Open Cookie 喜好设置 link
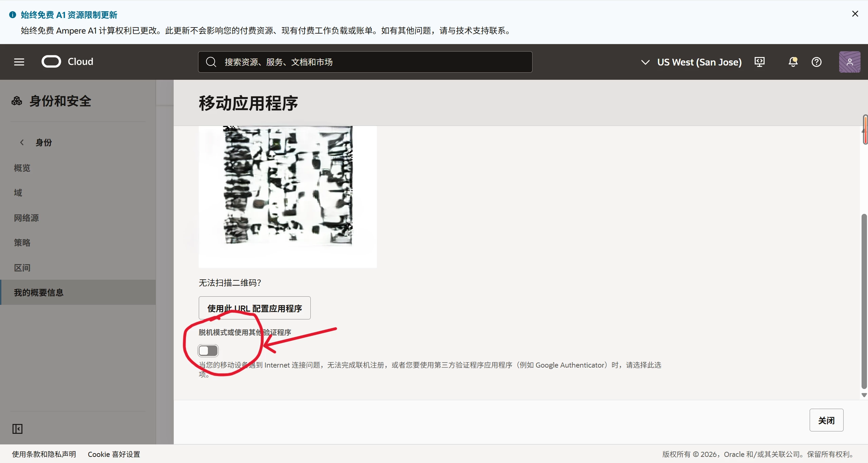This screenshot has height=463, width=868. [x=114, y=454]
